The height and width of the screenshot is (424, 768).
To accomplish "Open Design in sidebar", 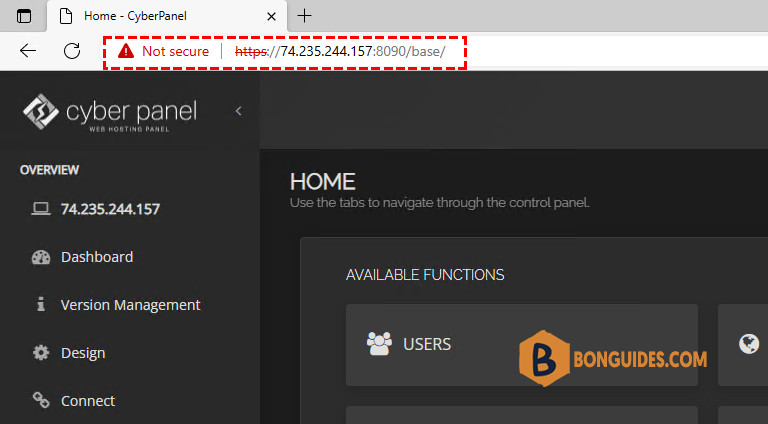I will pyautogui.click(x=83, y=353).
